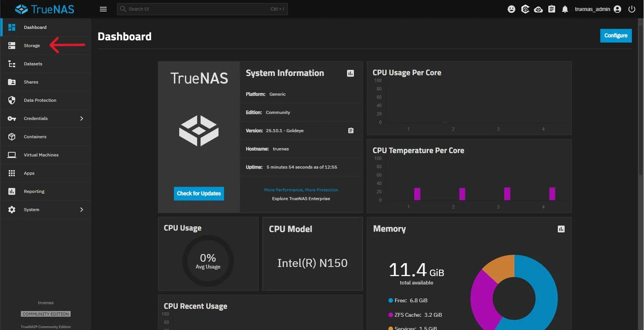Click the '11.4 GiB' total available text
The image size is (644, 330).
click(x=417, y=270)
